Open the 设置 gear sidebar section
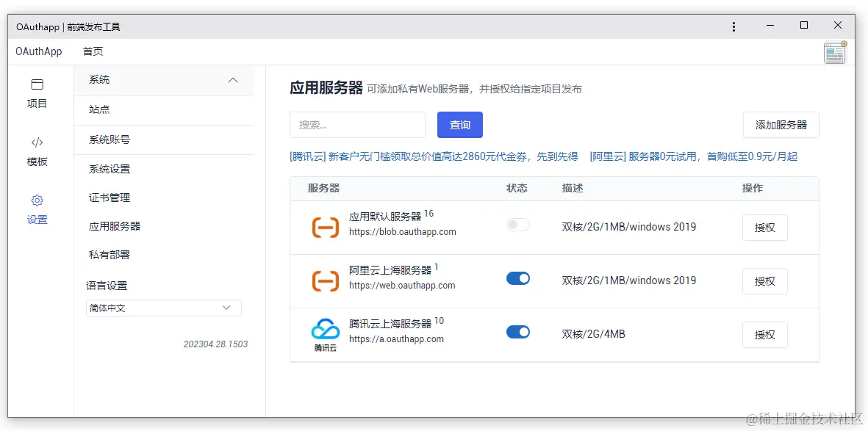The width and height of the screenshot is (868, 431). [37, 210]
